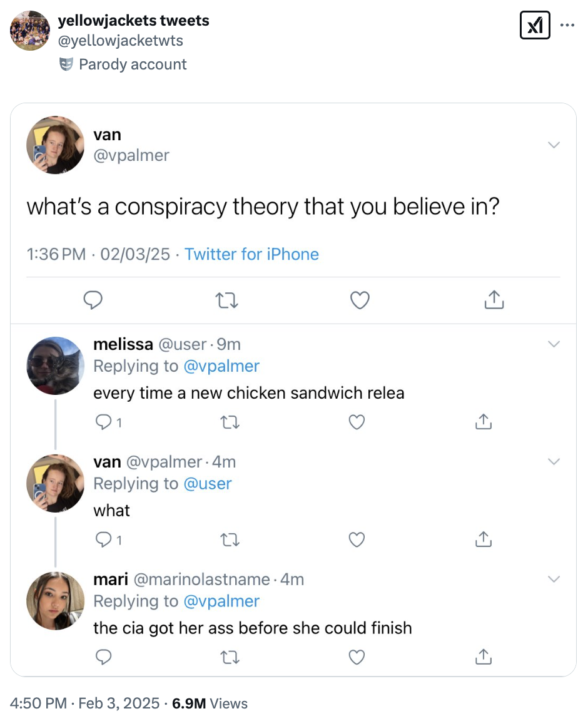The width and height of the screenshot is (588, 721).
Task: Click the share icon on mari's reply
Action: coord(483,657)
